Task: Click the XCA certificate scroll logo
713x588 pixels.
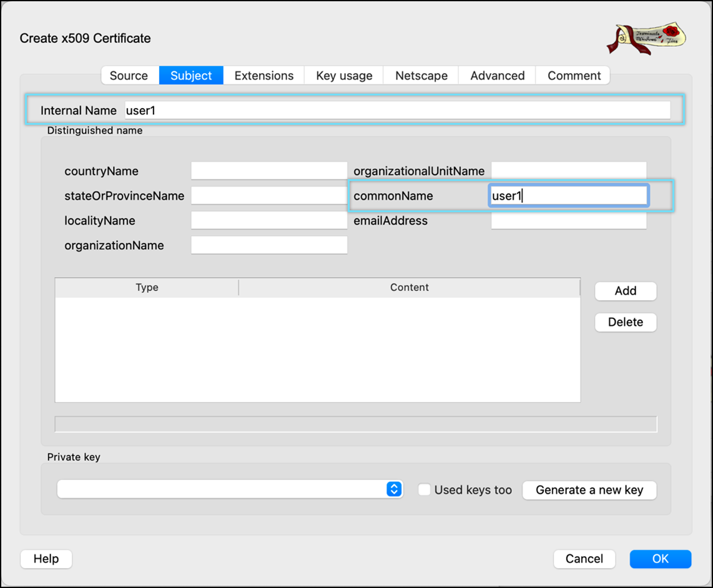Action: pyautogui.click(x=646, y=39)
